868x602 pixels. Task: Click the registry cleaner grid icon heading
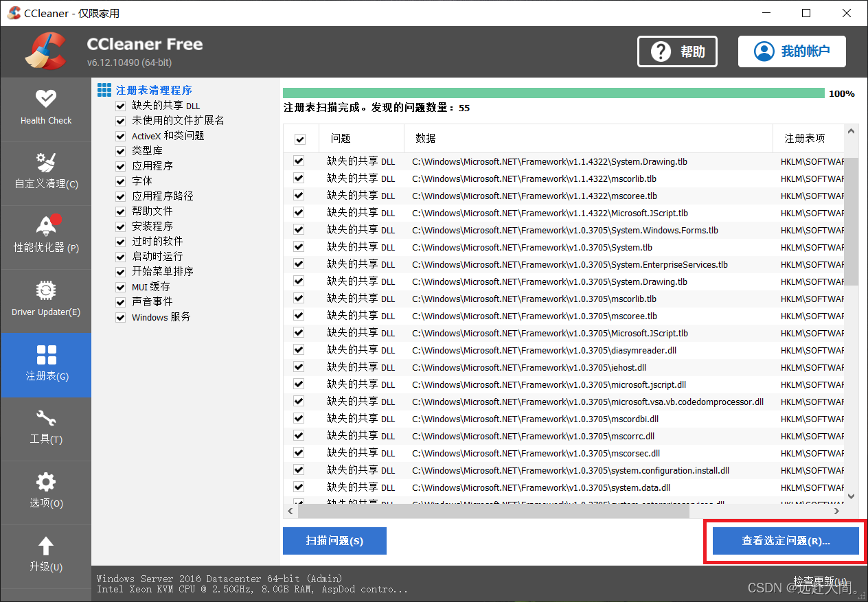[104, 90]
